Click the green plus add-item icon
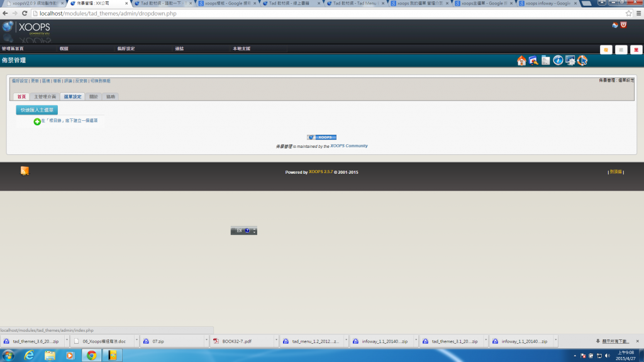Image resolution: width=644 pixels, height=362 pixels. pyautogui.click(x=37, y=121)
